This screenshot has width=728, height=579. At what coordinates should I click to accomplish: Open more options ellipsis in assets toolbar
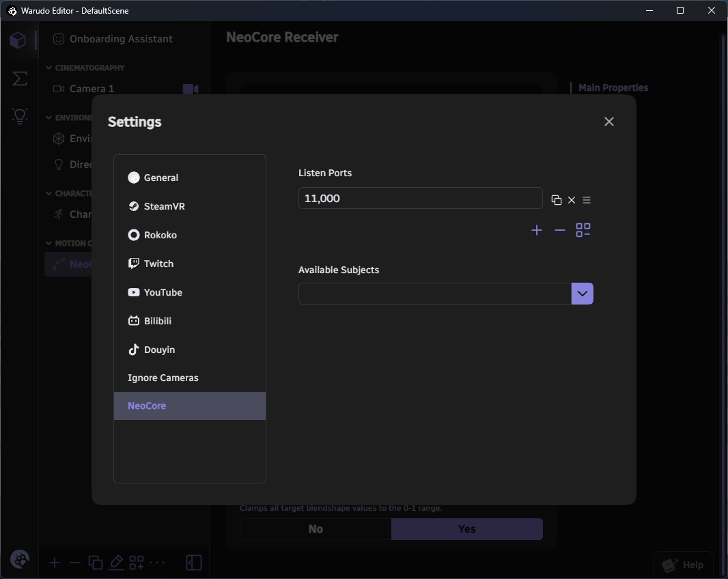coord(157,563)
